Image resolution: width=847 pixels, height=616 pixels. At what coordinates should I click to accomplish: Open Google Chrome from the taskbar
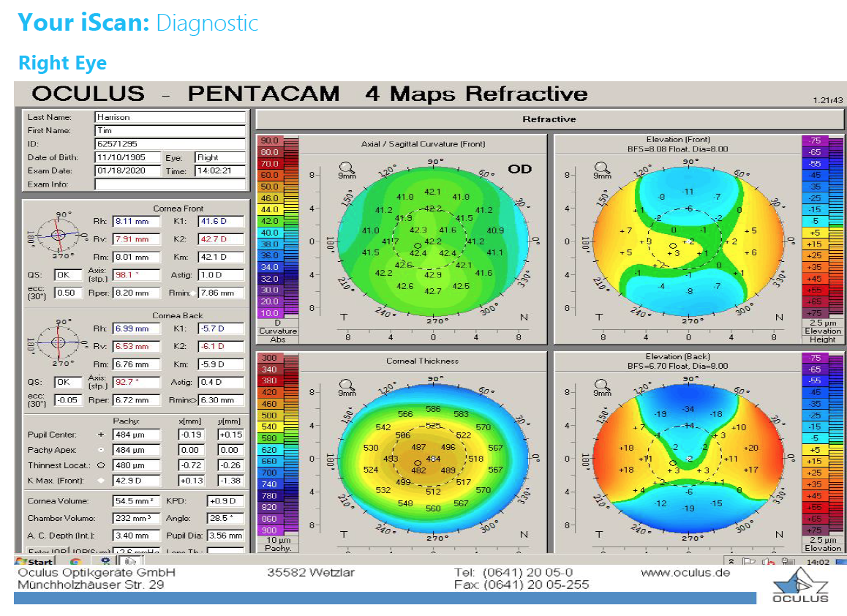click(75, 561)
